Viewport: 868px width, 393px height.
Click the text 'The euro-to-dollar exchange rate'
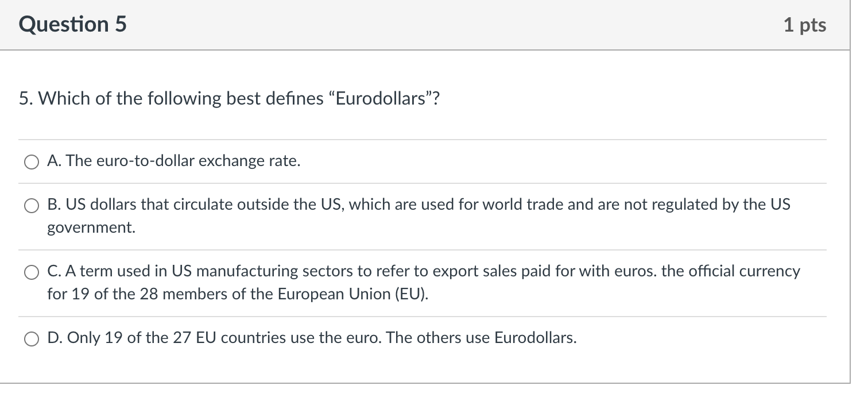(183, 161)
